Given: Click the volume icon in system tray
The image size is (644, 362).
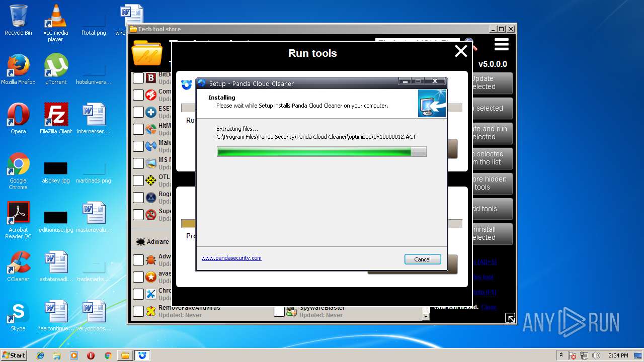Looking at the screenshot, I should [596, 355].
